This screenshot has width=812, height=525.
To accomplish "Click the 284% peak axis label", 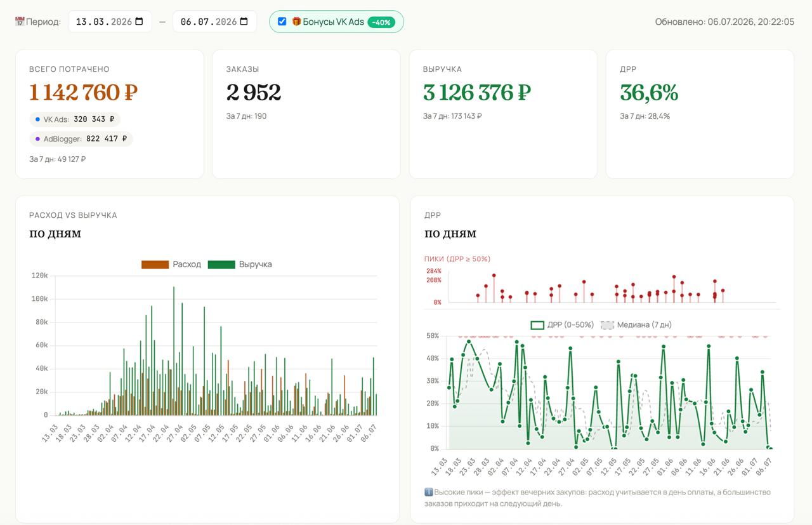I will (434, 271).
